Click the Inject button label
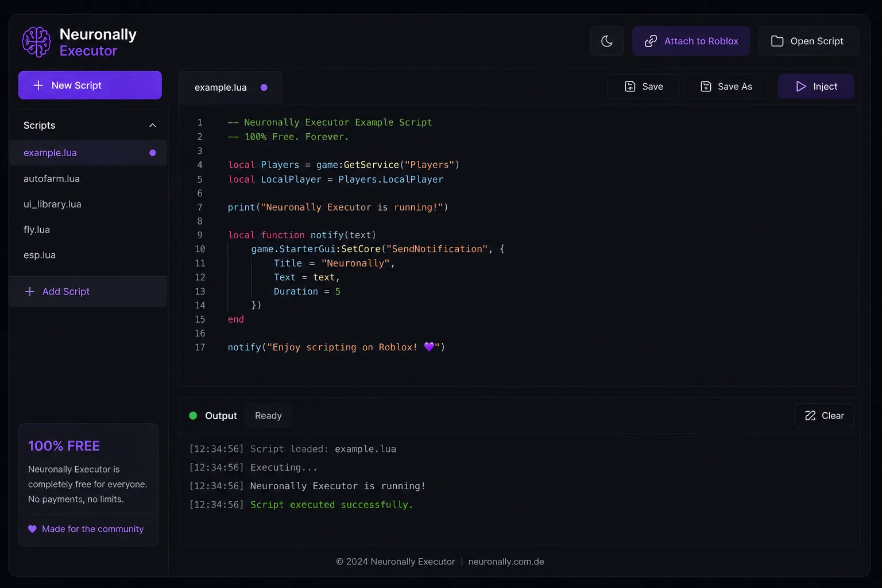Screen dimensions: 882x588 [825, 86]
